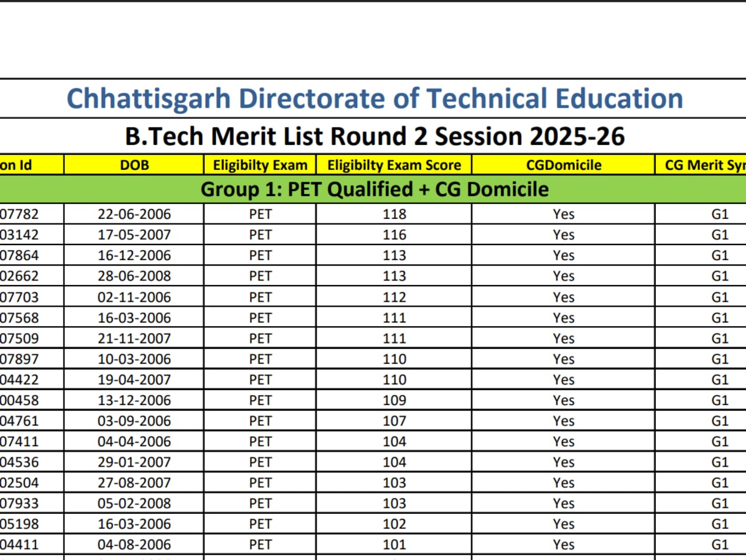The height and width of the screenshot is (560, 746).
Task: Click the DOB cell 19-04-2007
Action: coord(134,380)
